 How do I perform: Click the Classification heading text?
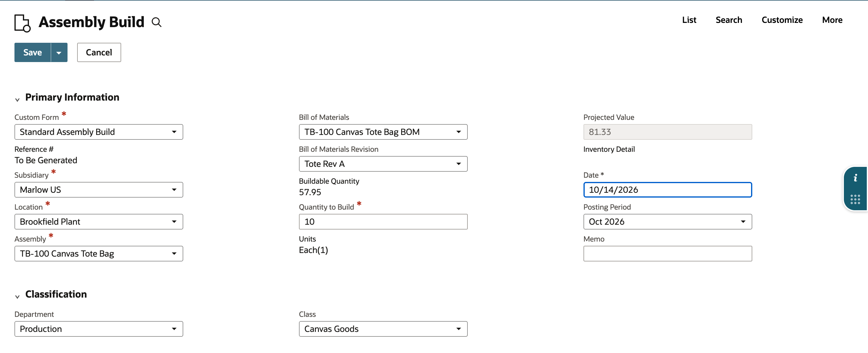coord(56,294)
